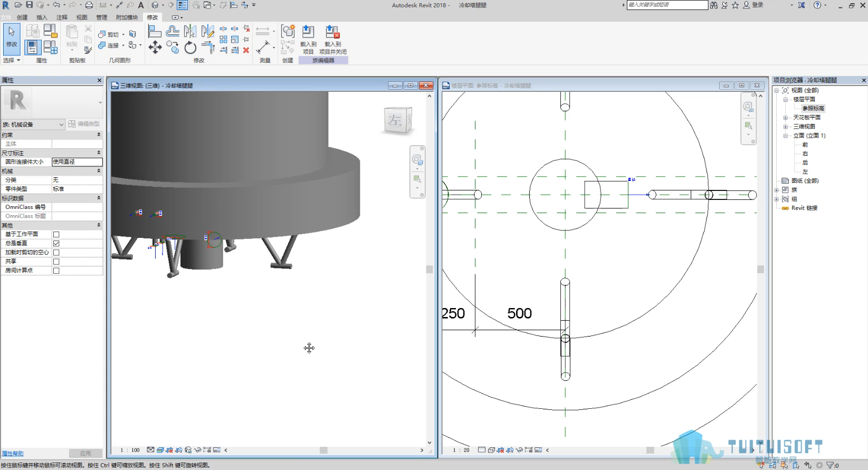Screen dimensions: 868x470
Task: Open the 插入 ribbon tab
Action: 42,17
